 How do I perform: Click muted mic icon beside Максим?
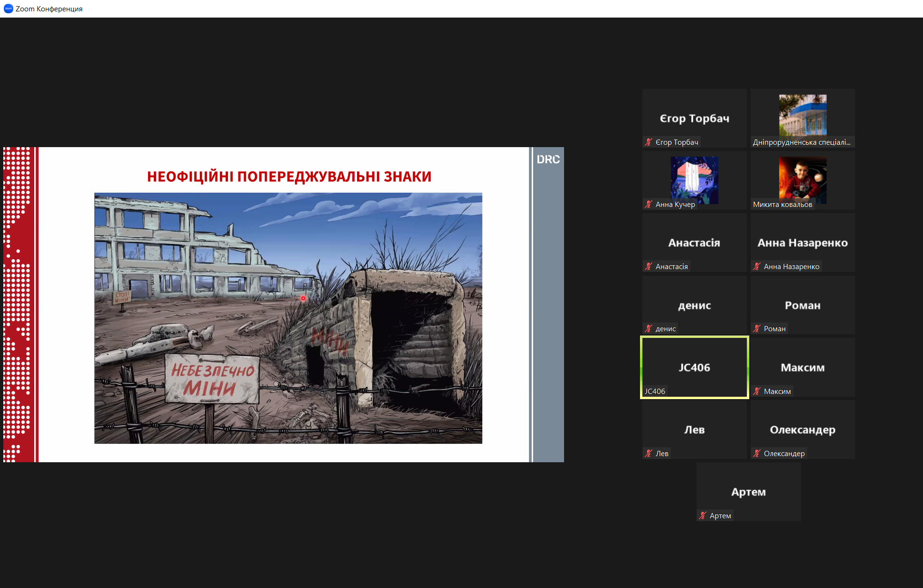[x=757, y=391]
